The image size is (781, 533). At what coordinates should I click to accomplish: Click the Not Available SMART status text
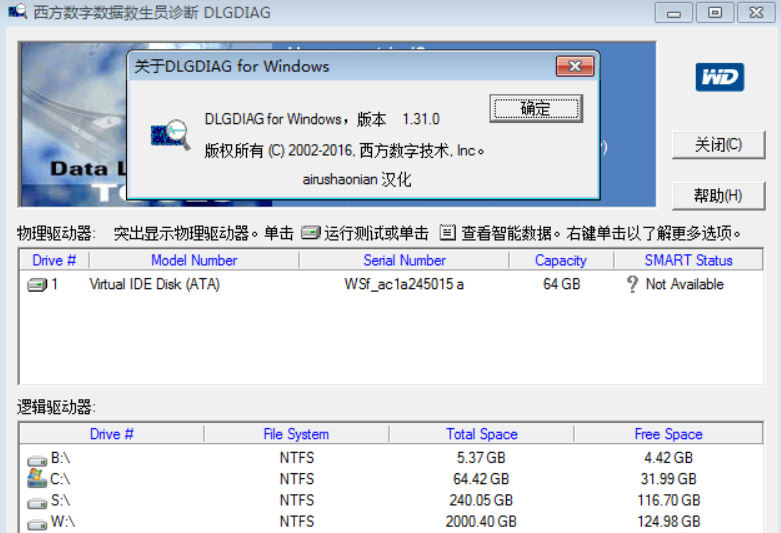[685, 284]
